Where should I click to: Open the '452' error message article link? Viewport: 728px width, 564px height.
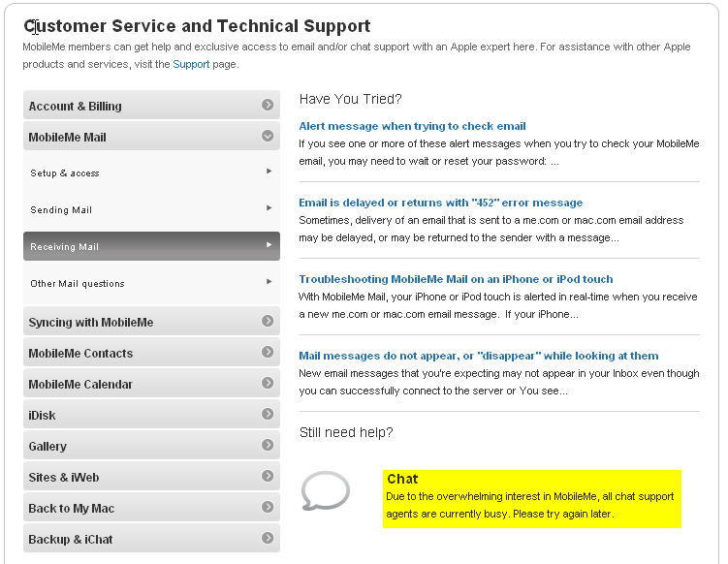tap(441, 203)
